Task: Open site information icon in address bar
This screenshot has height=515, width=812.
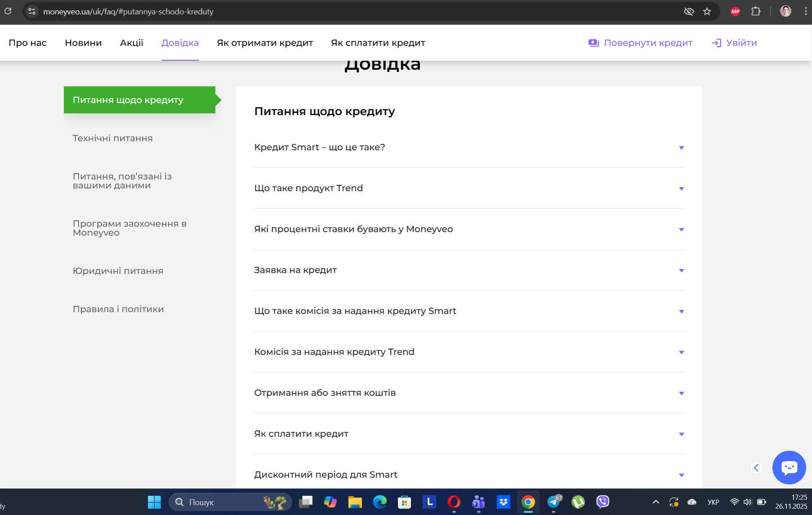Action: pos(32,11)
